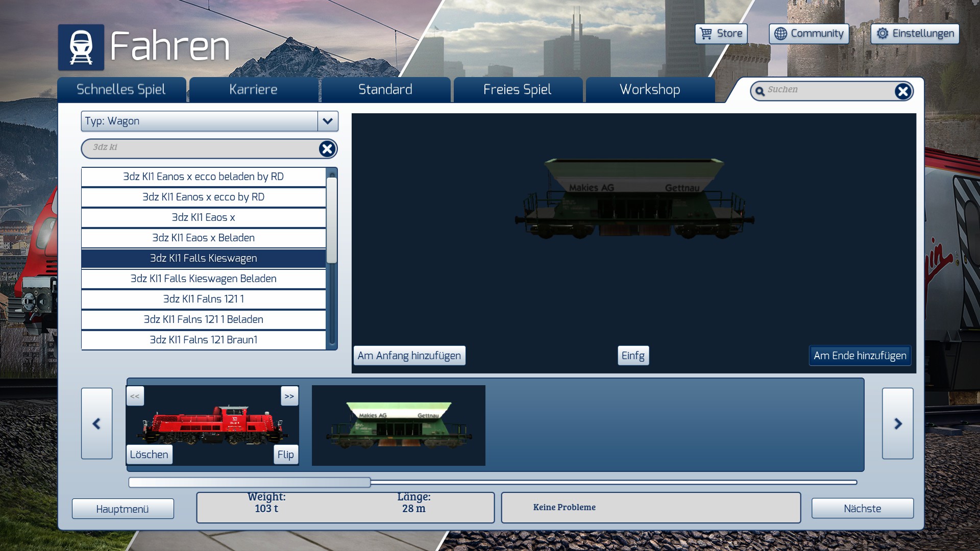Select the Kieswagen thumbnail in consist
The height and width of the screenshot is (551, 980).
[x=398, y=425]
